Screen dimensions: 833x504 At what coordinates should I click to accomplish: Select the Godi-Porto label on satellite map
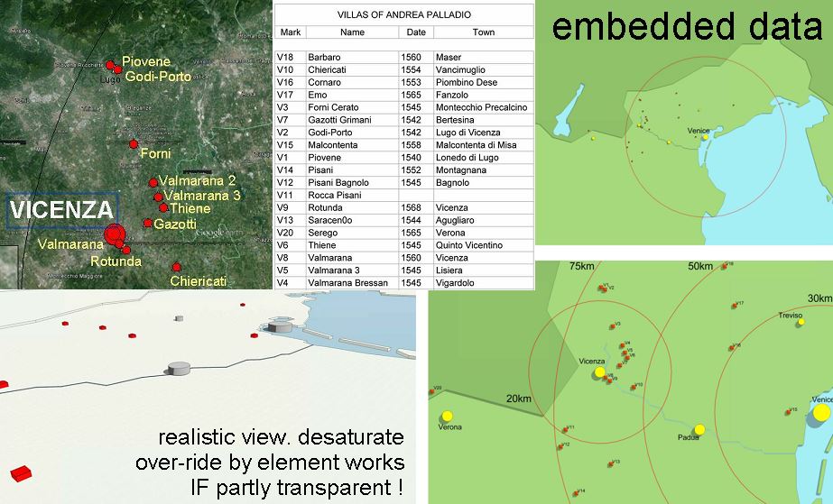[x=158, y=77]
